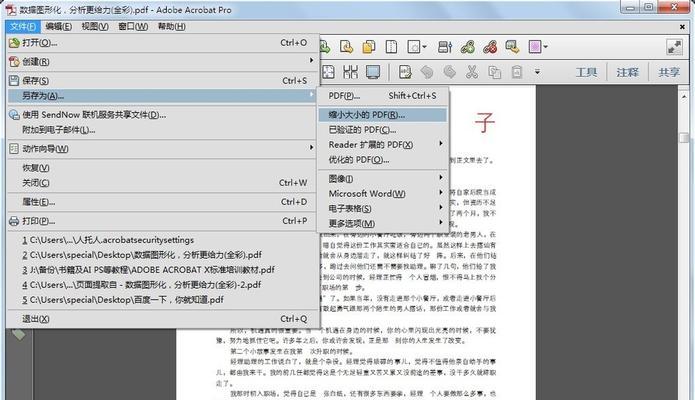Screen dimensions: 695x400
Task: Click the yellow copy pages toolbar icon
Action: click(368, 47)
